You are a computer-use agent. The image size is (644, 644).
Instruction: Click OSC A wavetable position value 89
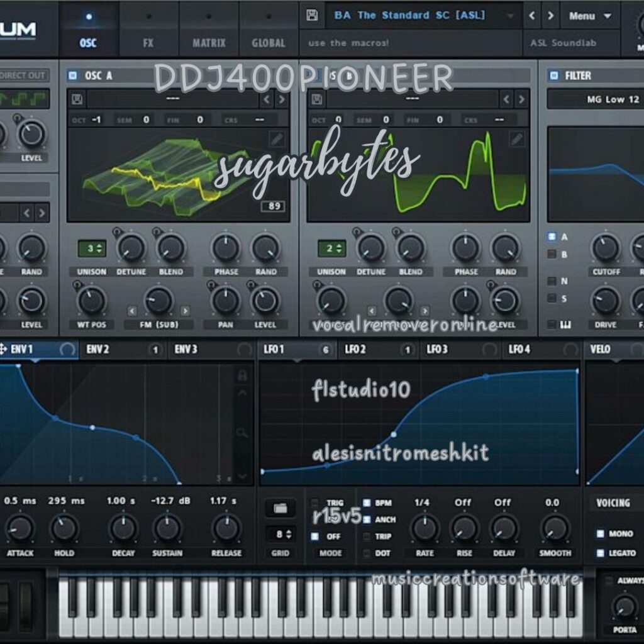(x=274, y=206)
